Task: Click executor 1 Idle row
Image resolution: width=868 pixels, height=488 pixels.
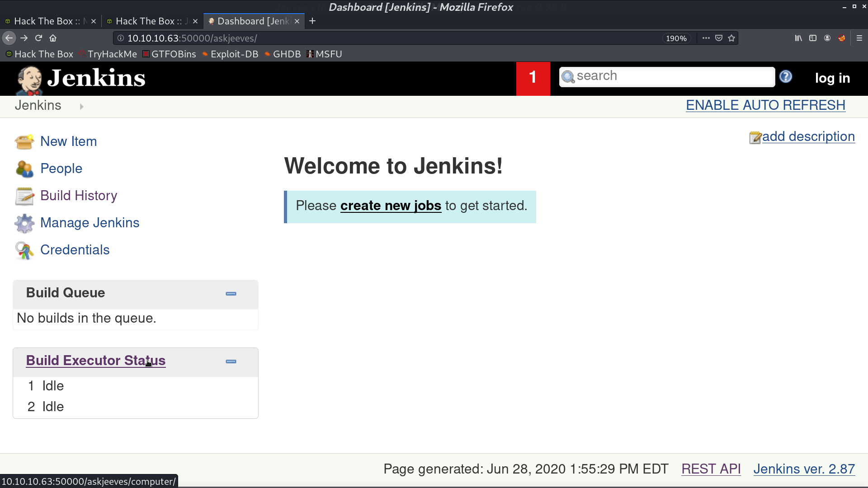Action: pos(136,386)
